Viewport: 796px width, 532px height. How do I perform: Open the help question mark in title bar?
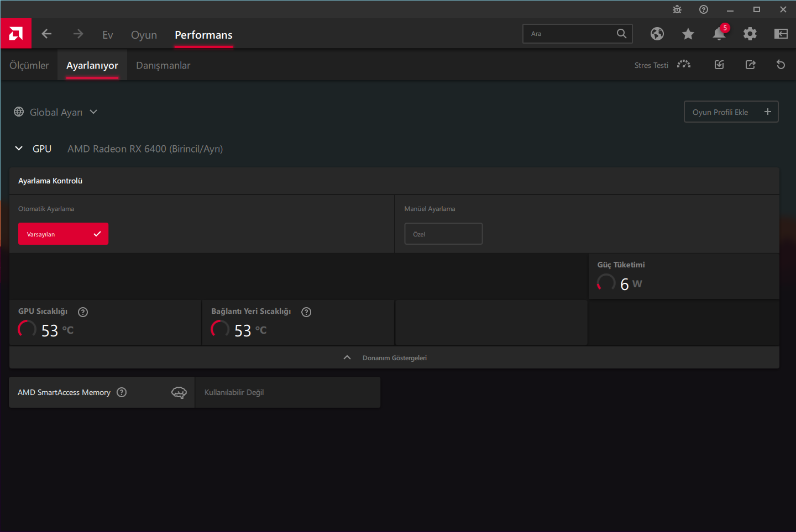click(x=704, y=9)
